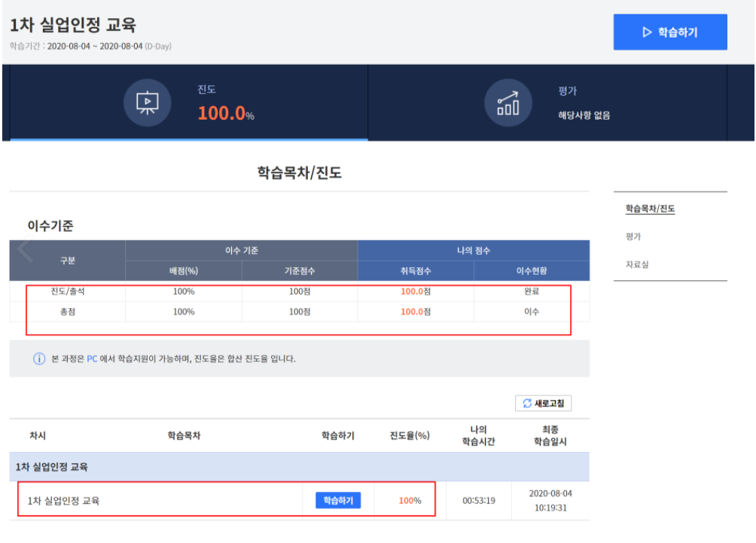Click the 진도/출석 row label
756x543 pixels.
(x=68, y=291)
